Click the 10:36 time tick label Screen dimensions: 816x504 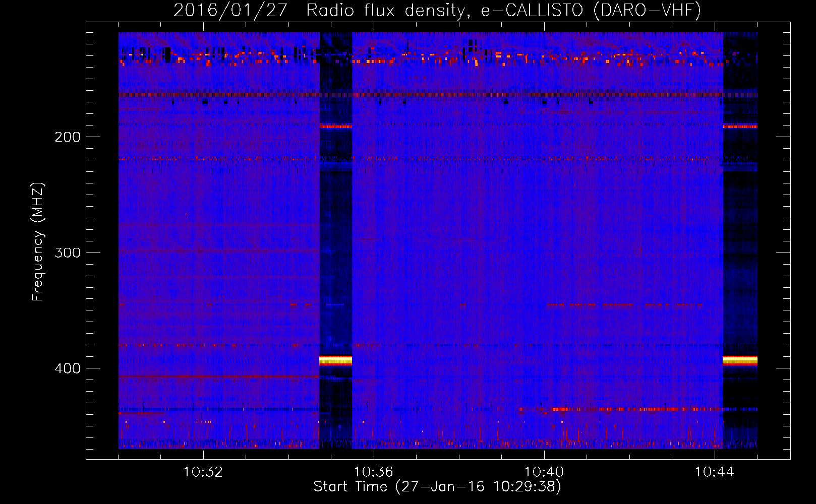coord(374,472)
